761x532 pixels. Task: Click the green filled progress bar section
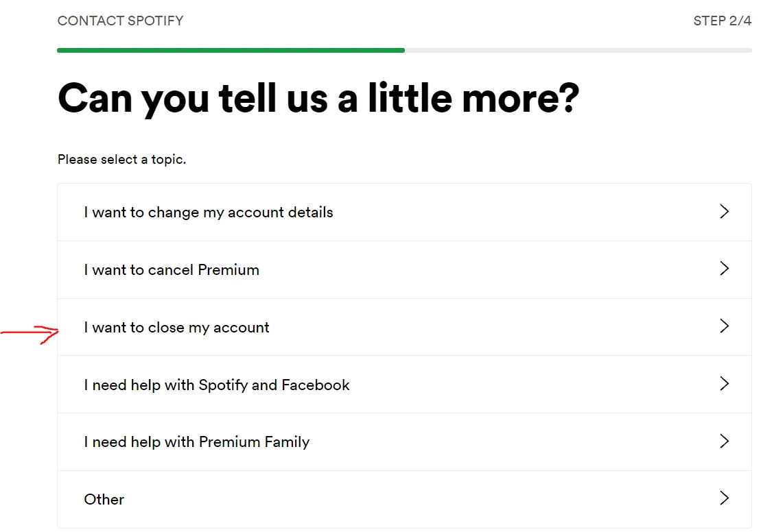tap(231, 50)
